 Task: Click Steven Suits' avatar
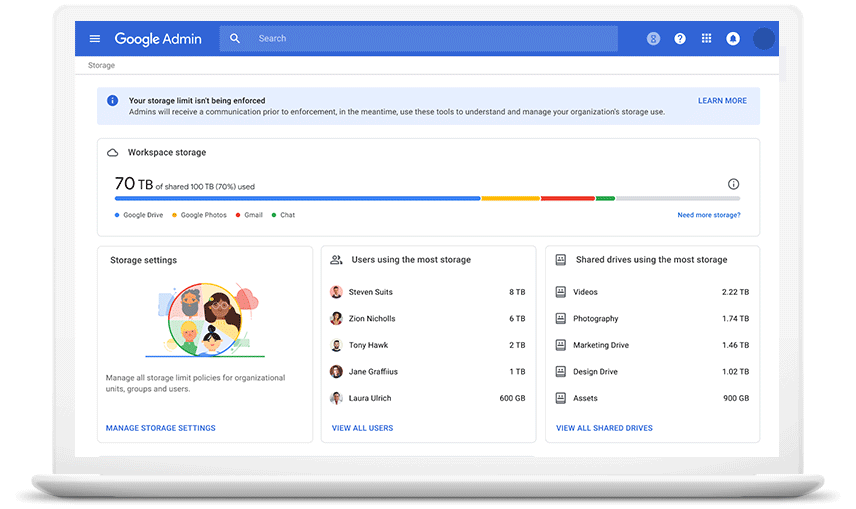tap(336, 292)
